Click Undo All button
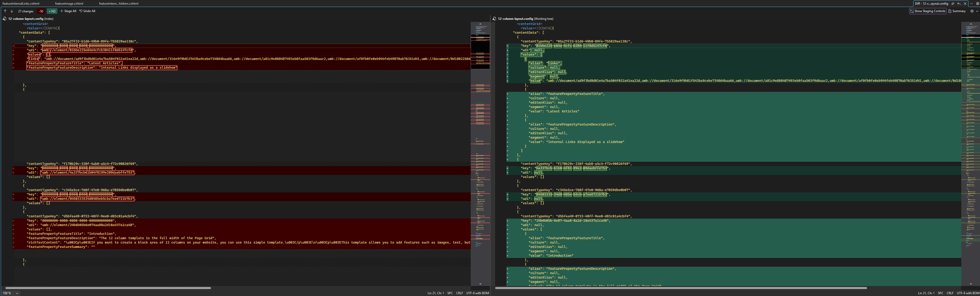 click(x=87, y=11)
